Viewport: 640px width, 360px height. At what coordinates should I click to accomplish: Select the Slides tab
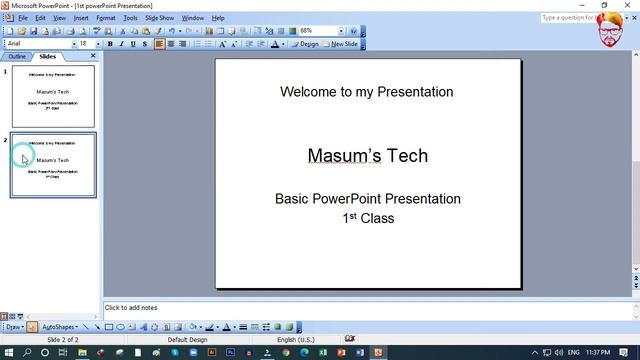tap(47, 56)
